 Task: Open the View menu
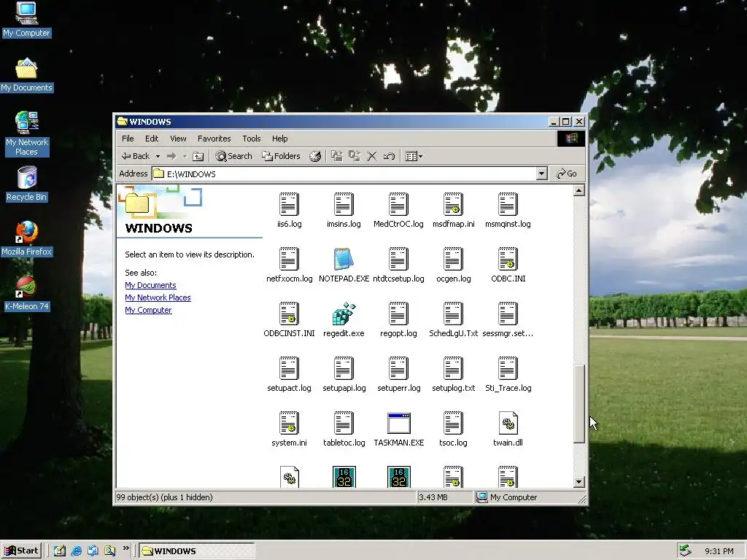point(178,139)
